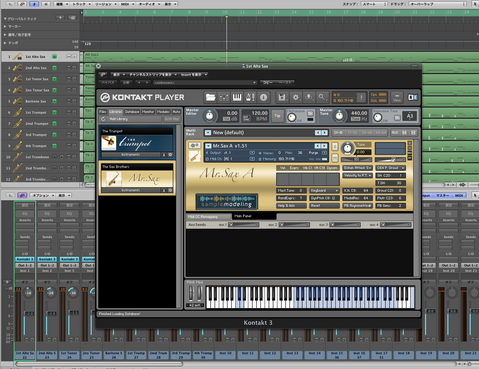Click the 4th Trumpet track instrument icon
The image size is (479, 369).
tap(17, 146)
